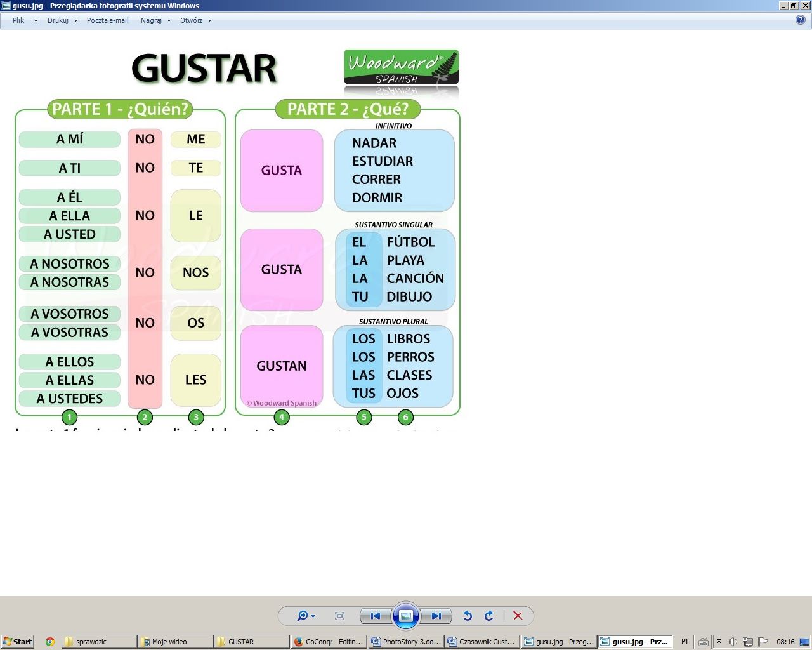Open the network tray icon

point(748,642)
